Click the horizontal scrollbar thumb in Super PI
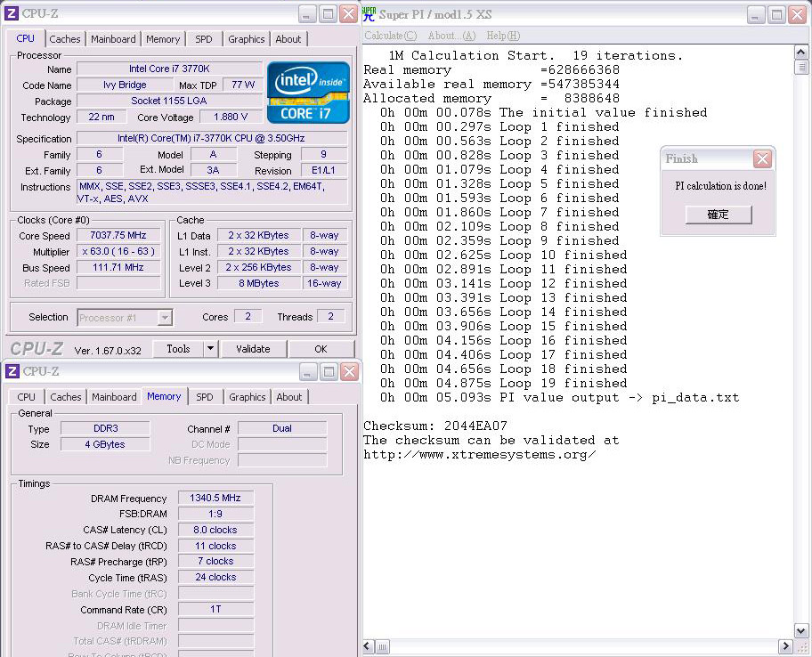Image resolution: width=812 pixels, height=657 pixels. coord(382,646)
